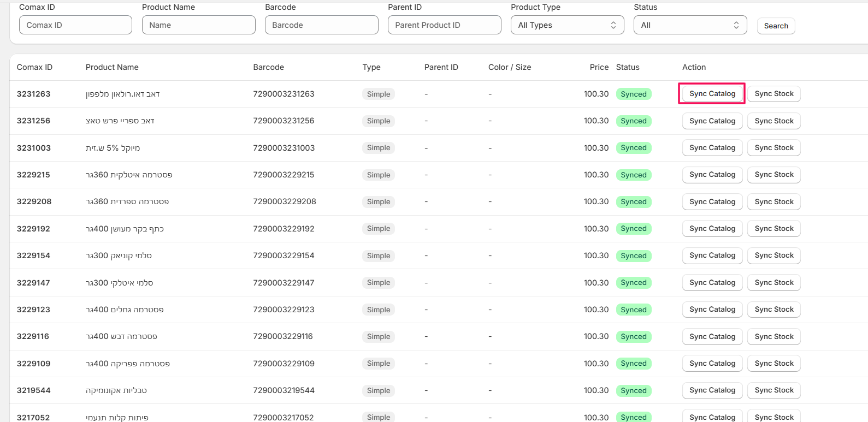Click the Parent Product ID input
868x422 pixels.
tap(444, 25)
